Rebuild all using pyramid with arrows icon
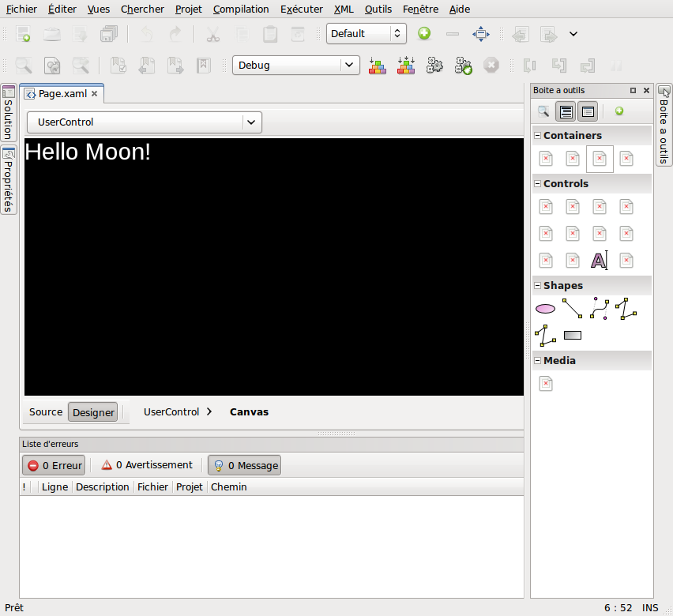This screenshot has width=673, height=616. point(405,66)
